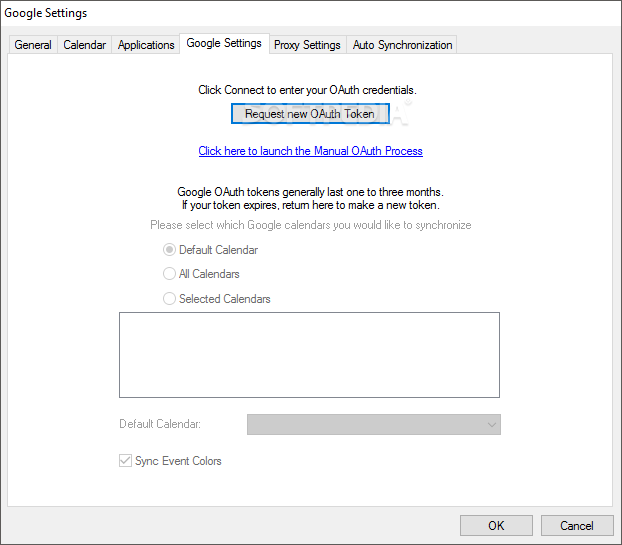Toggle the Sync Event Colors checkbox
Image resolution: width=622 pixels, height=545 pixels.
[x=125, y=461]
